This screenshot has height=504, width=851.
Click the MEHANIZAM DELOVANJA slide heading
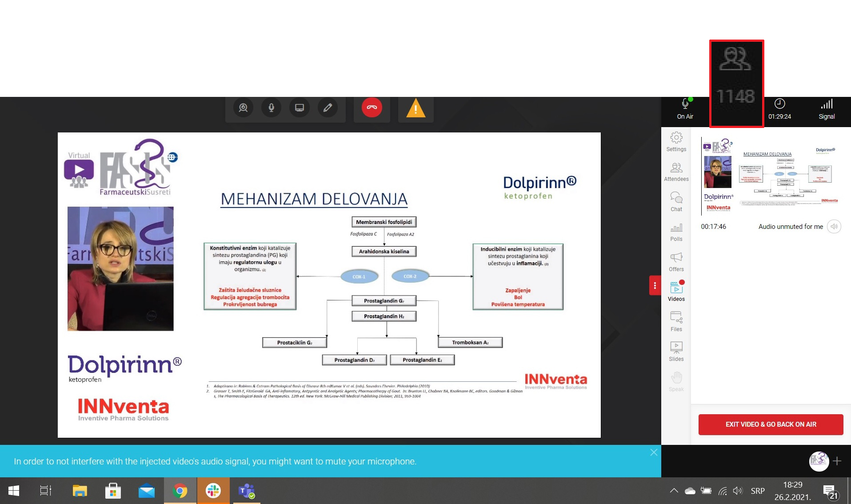pyautogui.click(x=314, y=199)
